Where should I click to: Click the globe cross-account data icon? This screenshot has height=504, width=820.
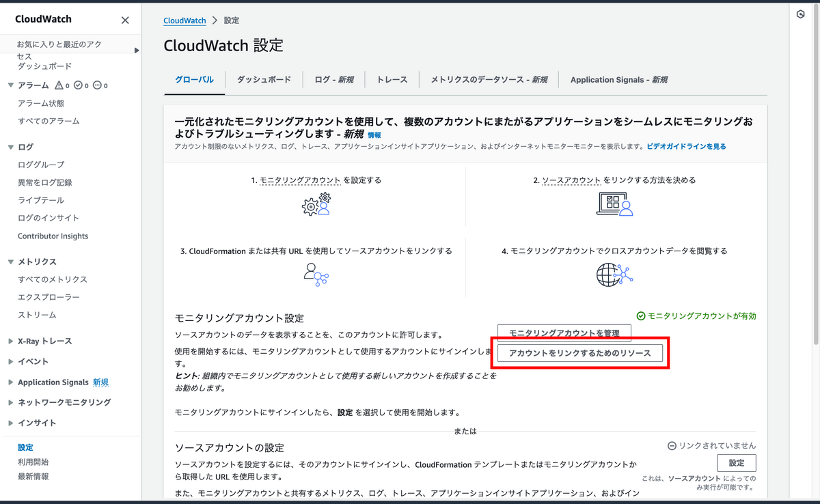pos(614,274)
